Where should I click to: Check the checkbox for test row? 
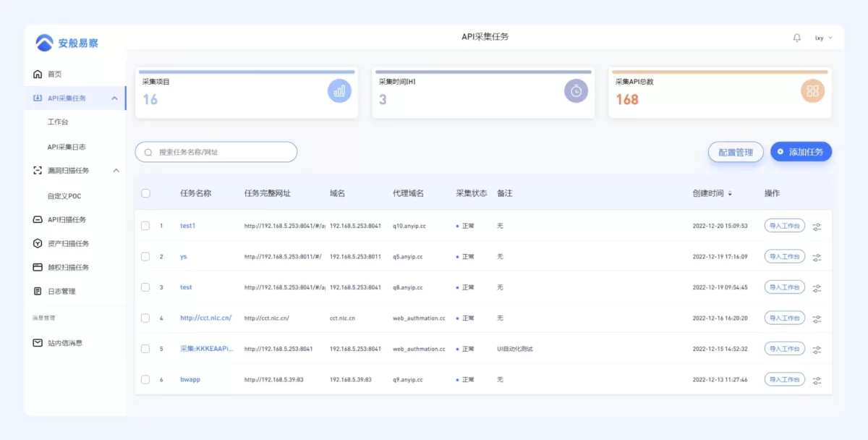145,287
